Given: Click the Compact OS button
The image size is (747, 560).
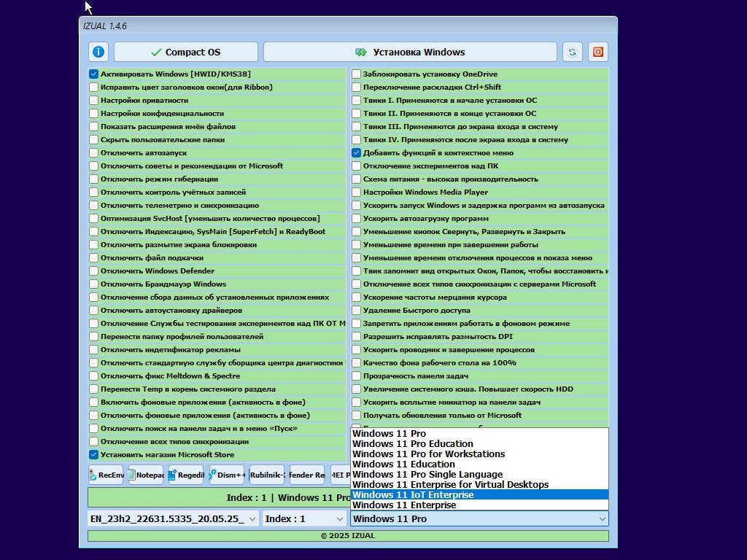Looking at the screenshot, I should [186, 52].
